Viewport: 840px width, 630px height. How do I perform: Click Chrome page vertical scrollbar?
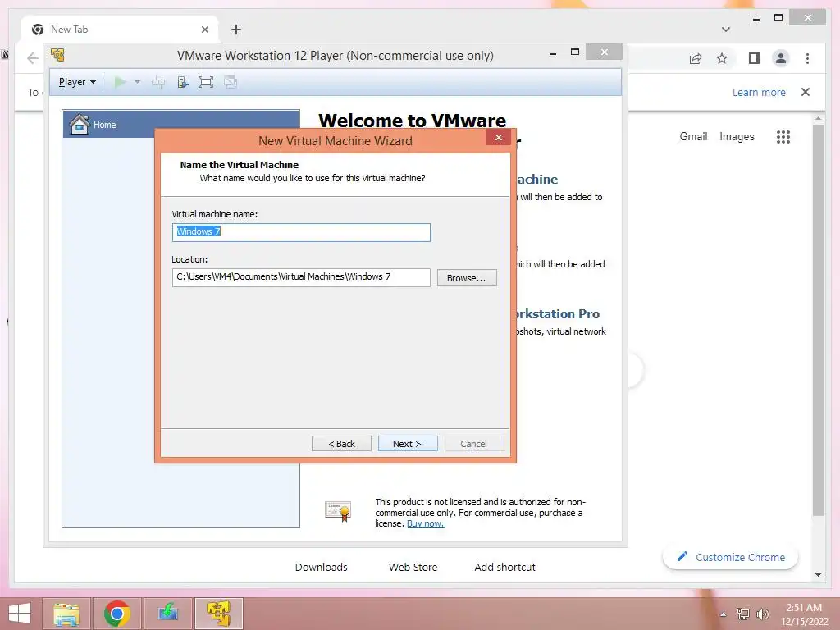[818, 320]
